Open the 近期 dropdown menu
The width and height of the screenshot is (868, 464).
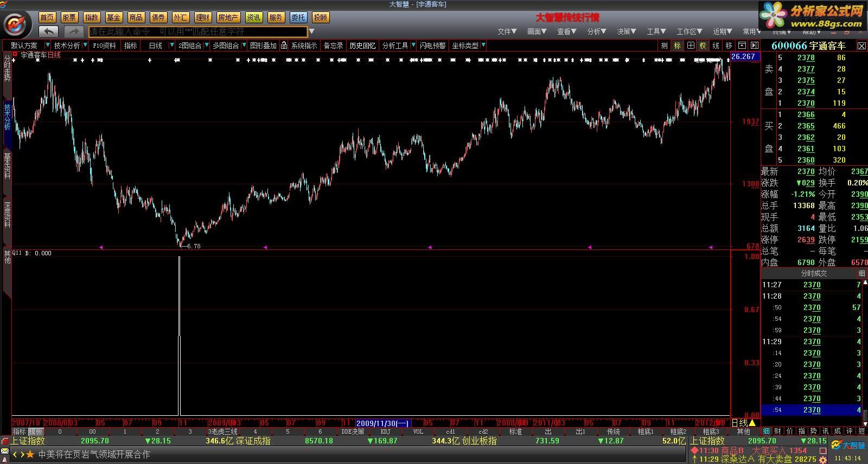tap(723, 31)
